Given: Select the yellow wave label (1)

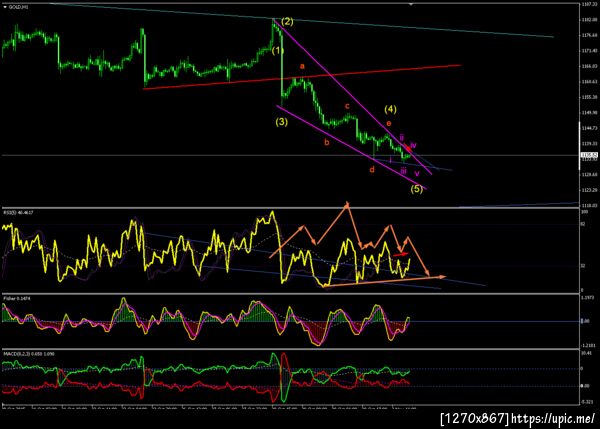Looking at the screenshot, I should pos(278,51).
